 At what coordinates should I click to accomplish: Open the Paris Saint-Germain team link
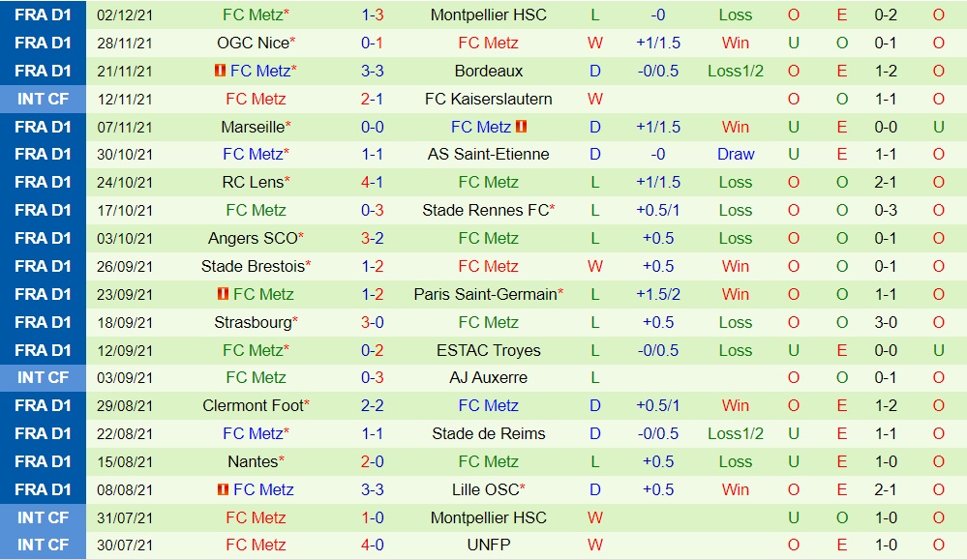coord(485,294)
